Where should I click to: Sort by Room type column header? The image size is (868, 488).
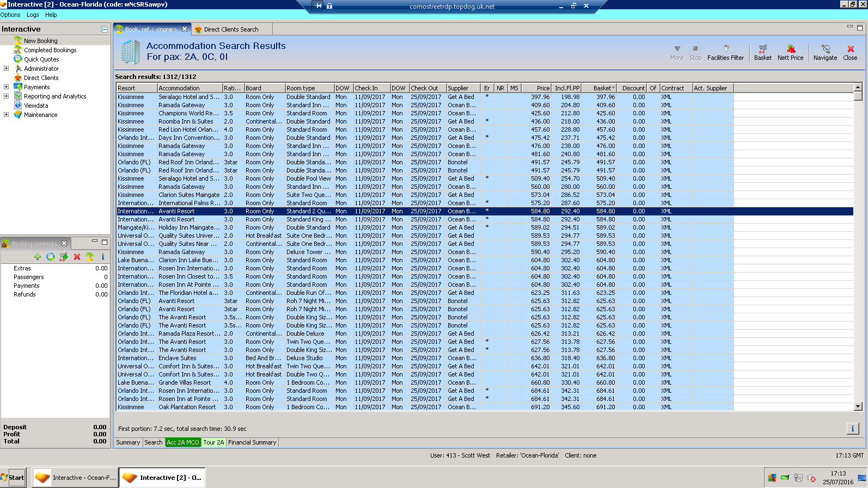310,88
